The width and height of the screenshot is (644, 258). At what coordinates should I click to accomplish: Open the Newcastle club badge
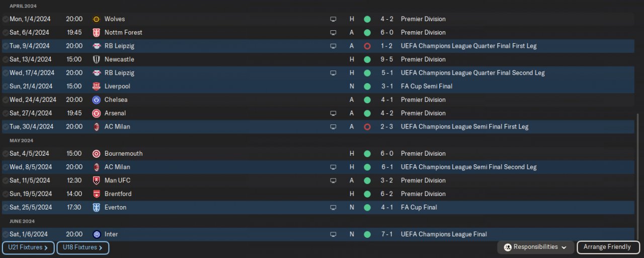[x=97, y=59]
